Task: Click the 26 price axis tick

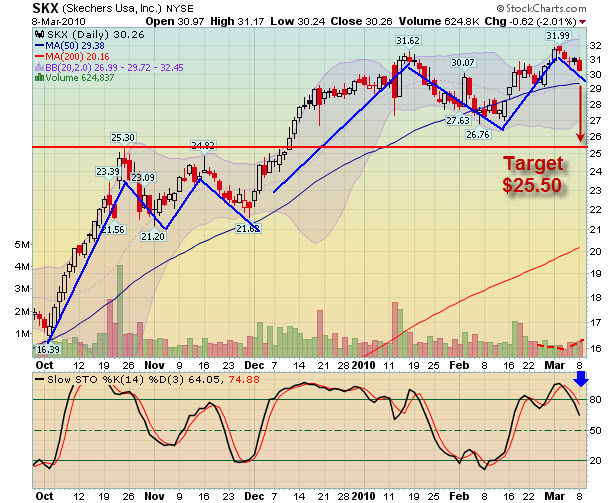Action: pos(596,137)
